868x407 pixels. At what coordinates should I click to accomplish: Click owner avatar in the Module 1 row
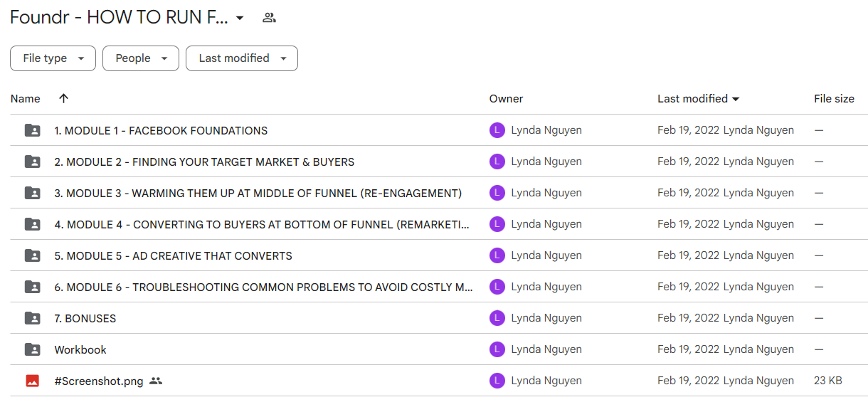(x=497, y=130)
